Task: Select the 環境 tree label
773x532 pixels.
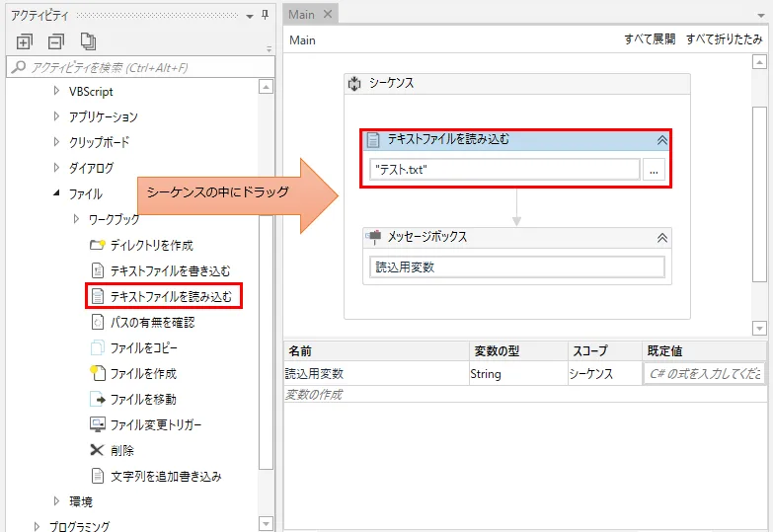Action: pos(81,501)
